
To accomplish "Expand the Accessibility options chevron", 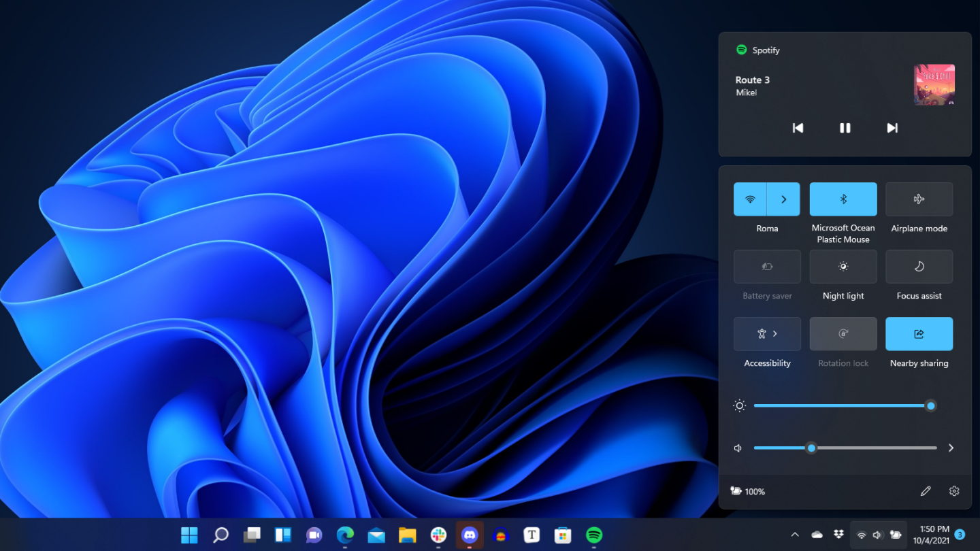I will 776,334.
